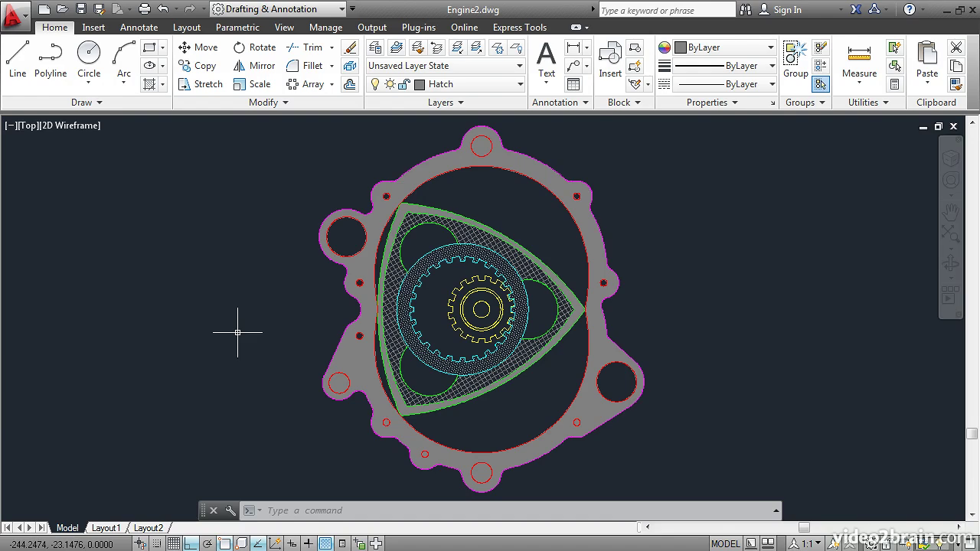
Task: Open the Quick Calculator icon in Utilities
Action: (x=894, y=84)
